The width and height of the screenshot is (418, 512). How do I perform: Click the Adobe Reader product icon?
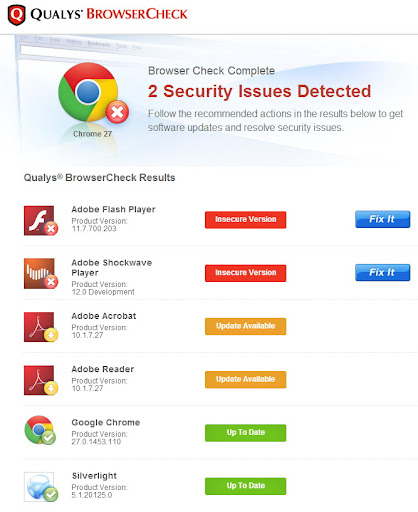tap(41, 380)
